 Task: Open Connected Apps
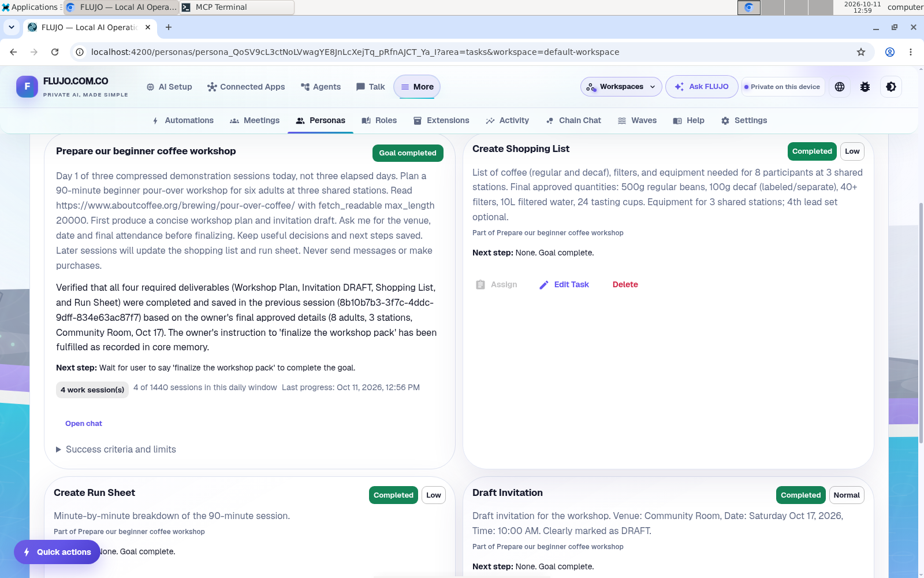tap(246, 87)
